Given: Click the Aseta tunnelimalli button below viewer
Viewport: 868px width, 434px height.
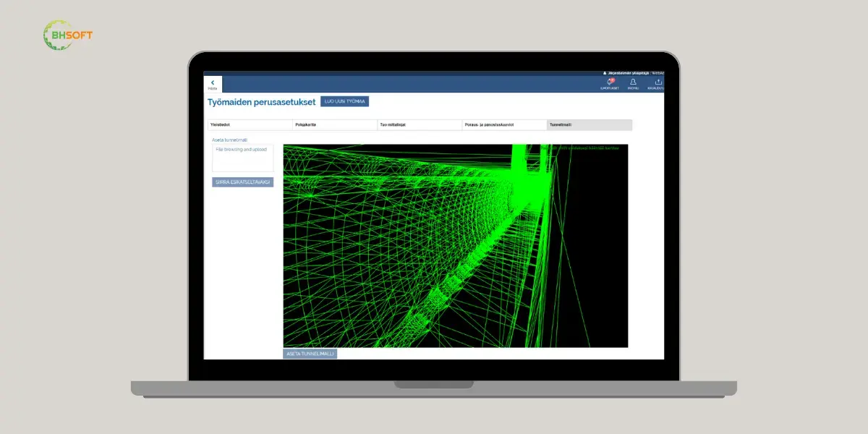Looking at the screenshot, I should tap(310, 354).
